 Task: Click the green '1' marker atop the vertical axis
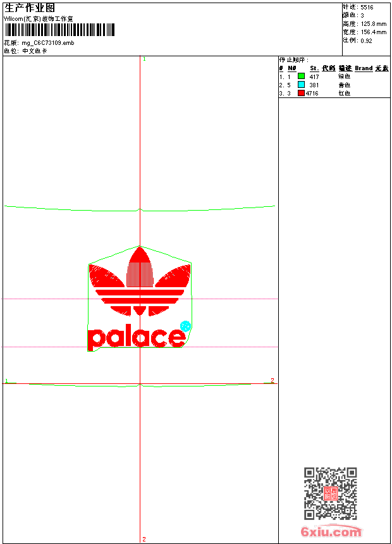(144, 59)
